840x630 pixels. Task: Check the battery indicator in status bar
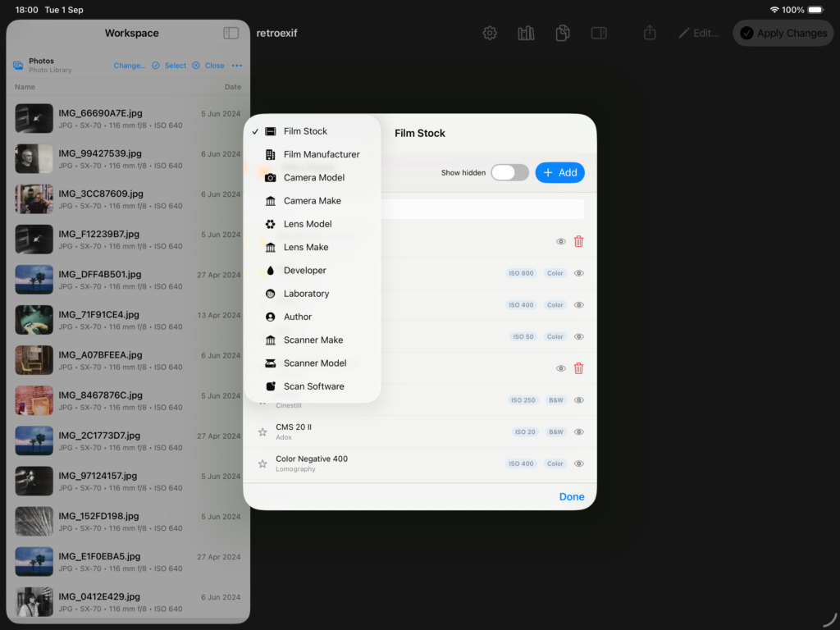tap(816, 10)
